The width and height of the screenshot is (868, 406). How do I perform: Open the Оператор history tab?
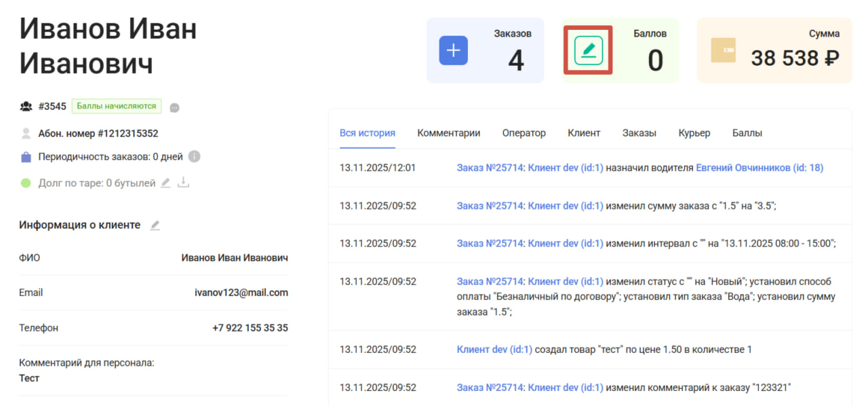(x=524, y=133)
